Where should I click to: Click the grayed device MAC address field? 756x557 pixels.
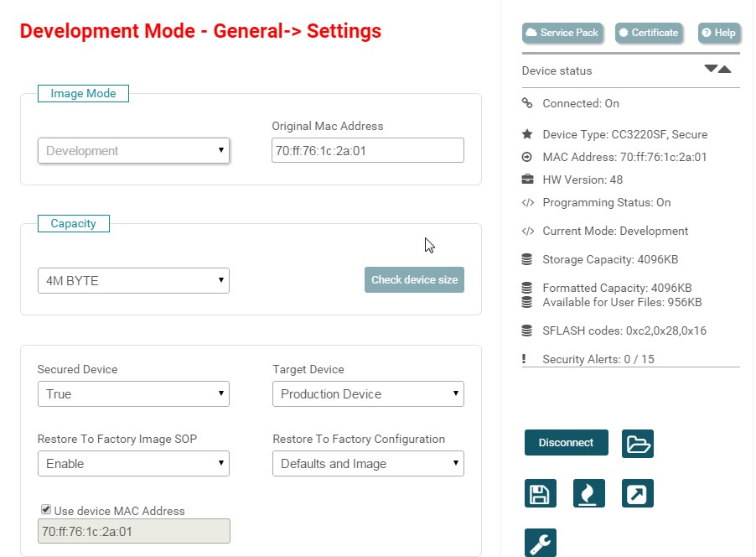[x=133, y=532]
